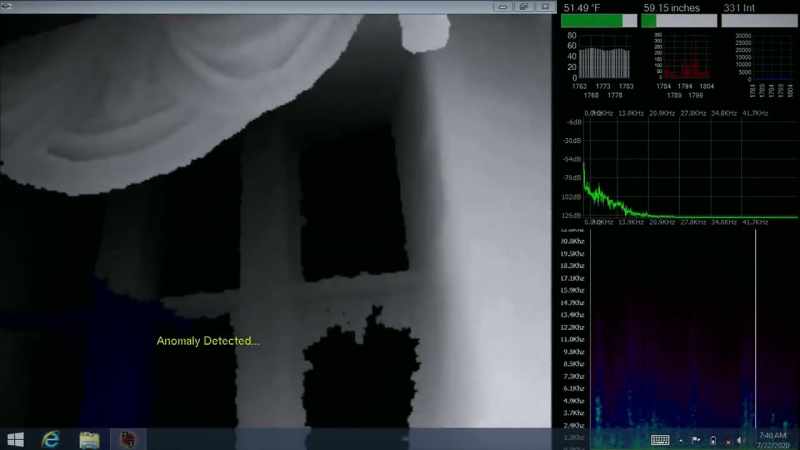Viewport: 800px width, 450px height.
Task: Click the 41.7KHz label above spectrum plot
Action: tap(755, 113)
